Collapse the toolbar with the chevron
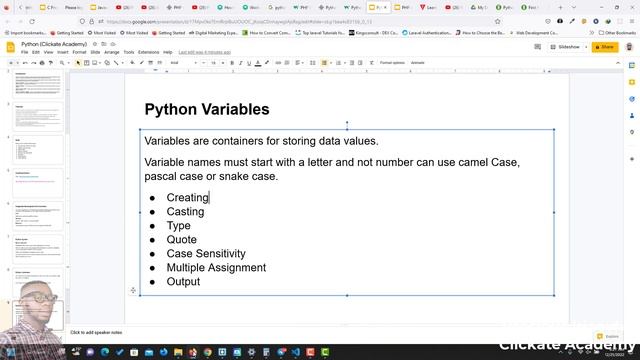This screenshot has height=360, width=640. pos(618,63)
